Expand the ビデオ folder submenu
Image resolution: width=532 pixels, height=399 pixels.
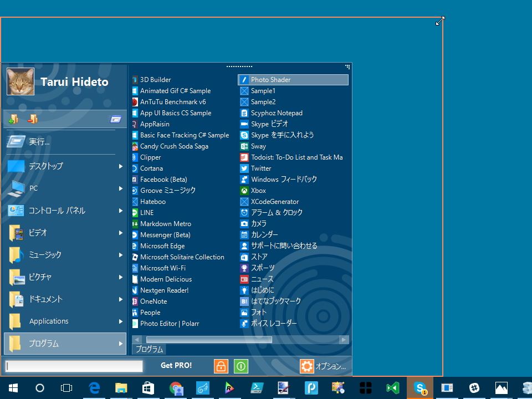[121, 233]
